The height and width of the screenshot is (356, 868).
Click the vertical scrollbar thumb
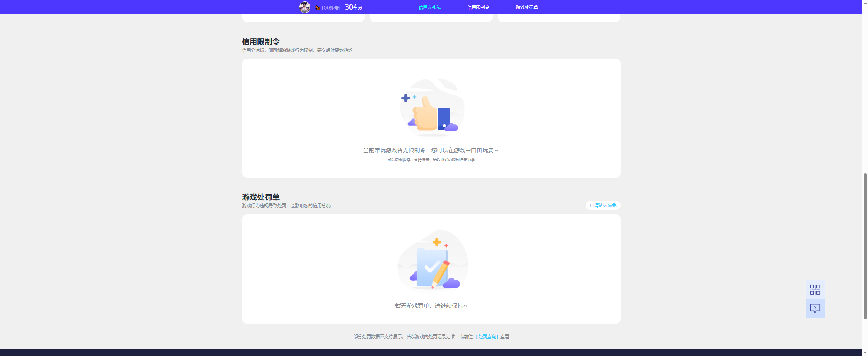[865, 246]
